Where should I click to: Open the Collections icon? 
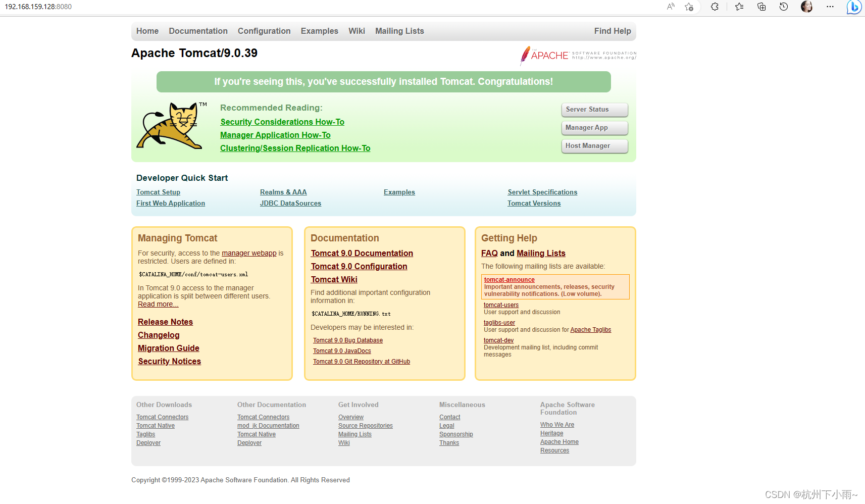(761, 7)
